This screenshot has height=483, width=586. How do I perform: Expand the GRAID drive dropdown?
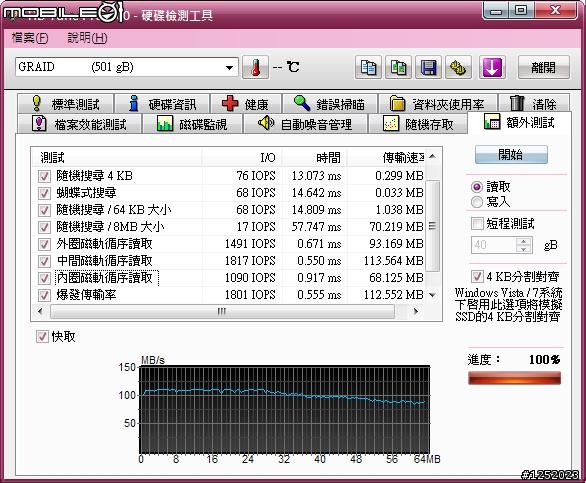pyautogui.click(x=229, y=68)
